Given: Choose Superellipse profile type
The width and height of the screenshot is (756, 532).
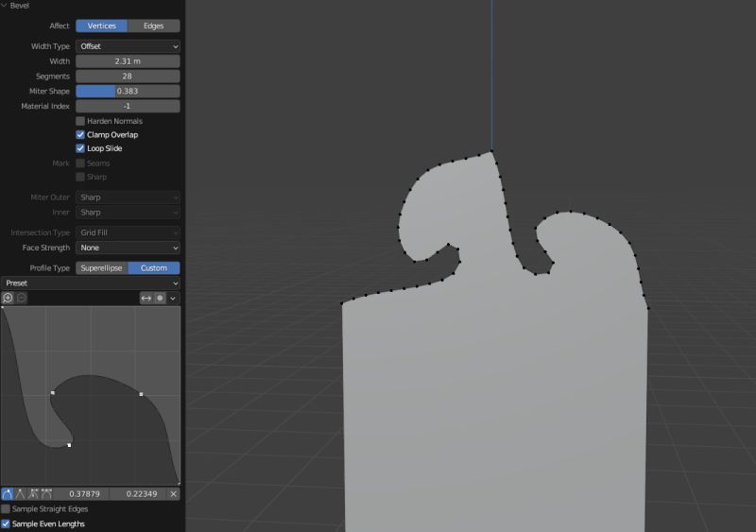Looking at the screenshot, I should click(102, 268).
